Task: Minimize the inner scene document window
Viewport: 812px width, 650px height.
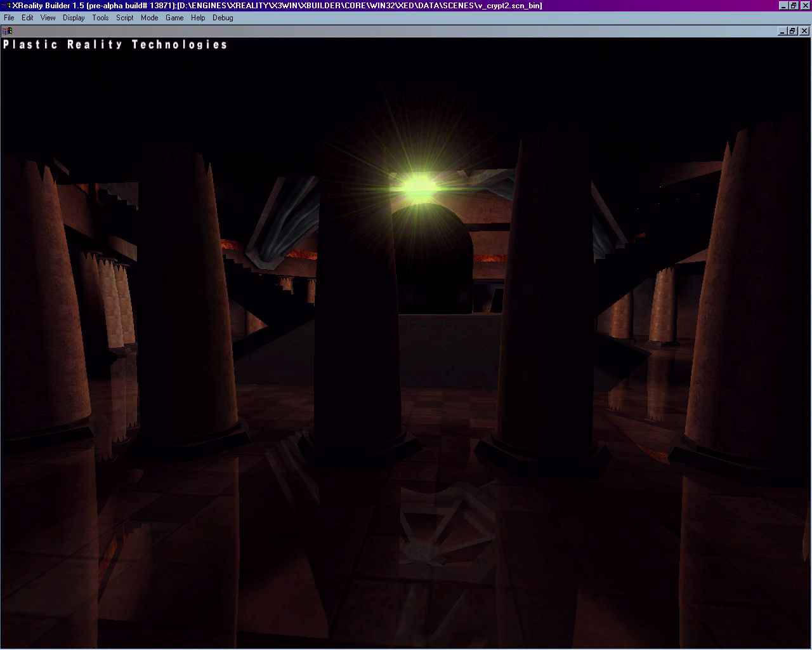Action: (783, 30)
